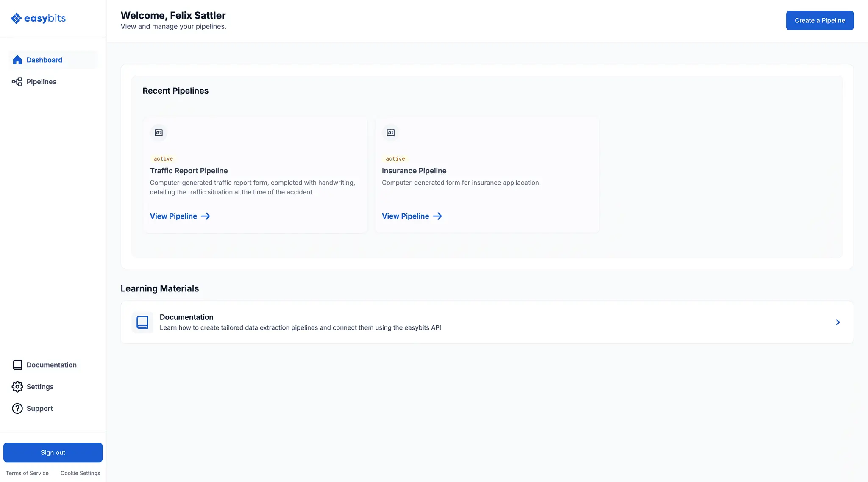
Task: Click the Settings gear icon
Action: point(17,387)
